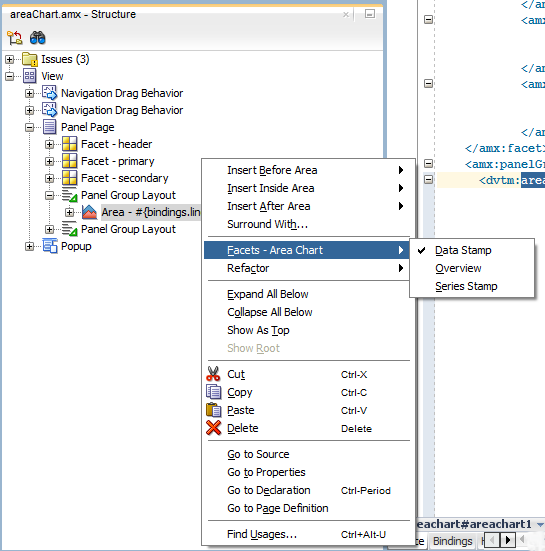Collapse the Panel Page node
The width and height of the screenshot is (545, 551).
point(30,127)
